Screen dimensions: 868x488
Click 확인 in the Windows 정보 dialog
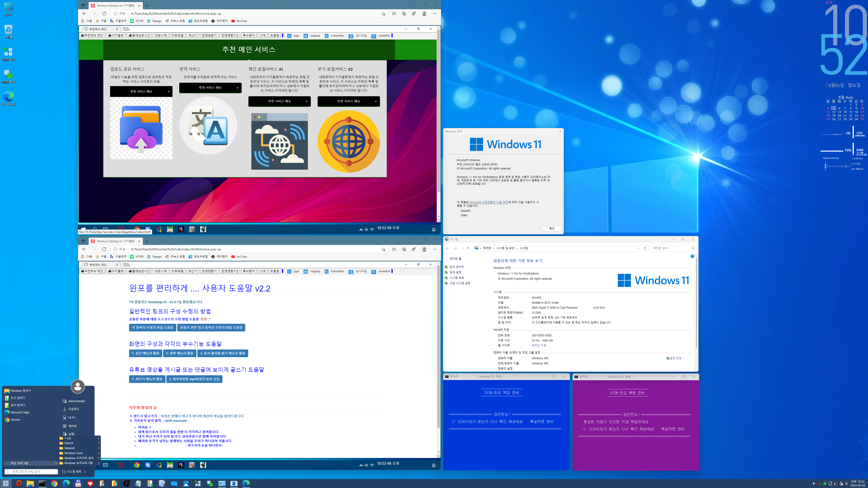pyautogui.click(x=552, y=228)
